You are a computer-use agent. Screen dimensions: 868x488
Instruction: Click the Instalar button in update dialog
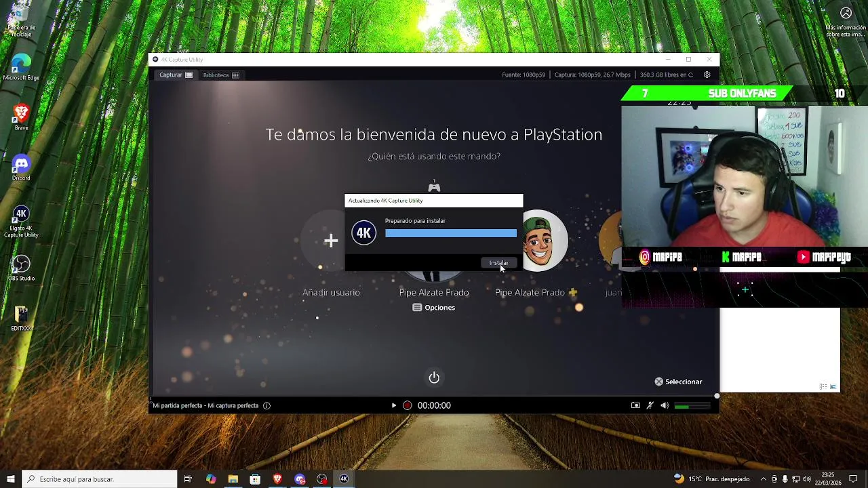click(498, 263)
